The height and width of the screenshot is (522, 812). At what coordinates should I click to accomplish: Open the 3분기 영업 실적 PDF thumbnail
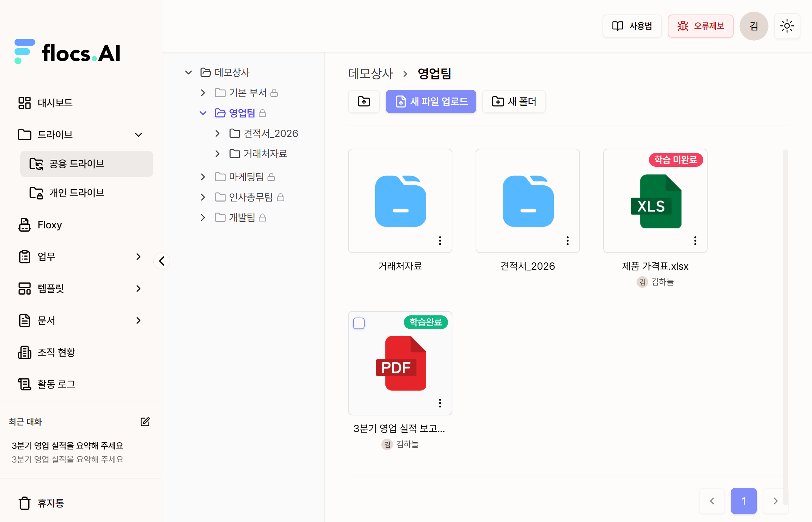(400, 363)
